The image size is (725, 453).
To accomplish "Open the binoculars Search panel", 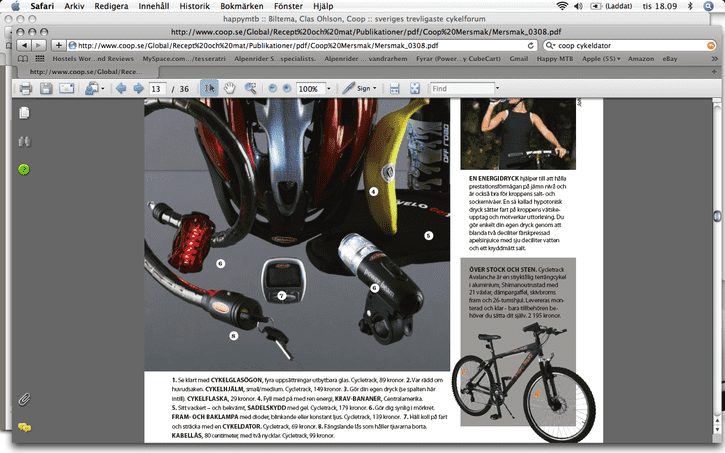I will coord(24,141).
